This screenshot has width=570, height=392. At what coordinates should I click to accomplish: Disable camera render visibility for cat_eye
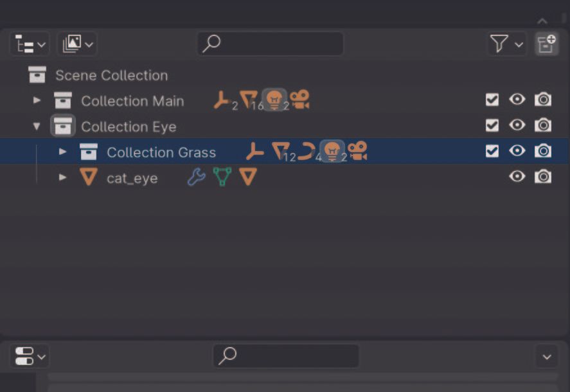click(542, 177)
